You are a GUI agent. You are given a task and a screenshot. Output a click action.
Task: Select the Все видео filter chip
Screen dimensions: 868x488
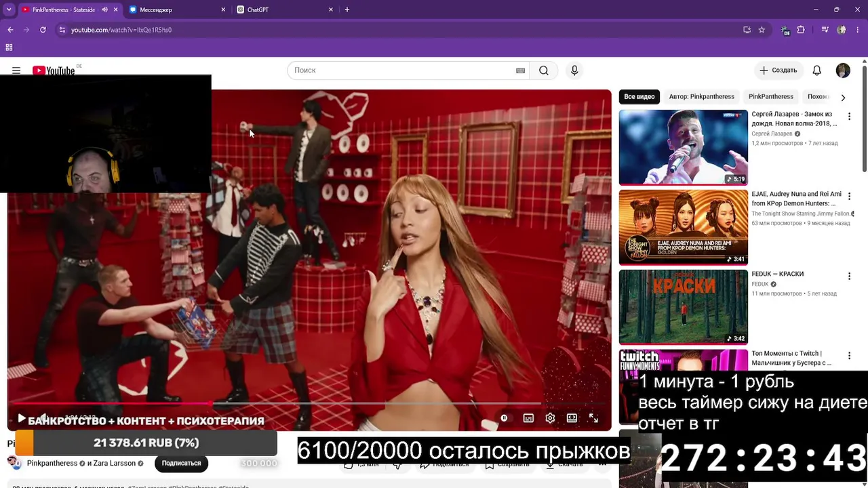tap(639, 97)
